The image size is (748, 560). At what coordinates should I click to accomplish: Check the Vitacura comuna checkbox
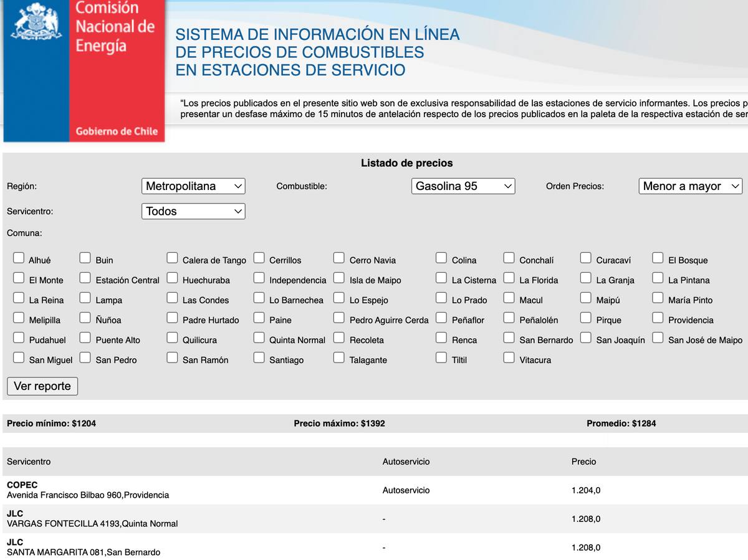pos(508,356)
